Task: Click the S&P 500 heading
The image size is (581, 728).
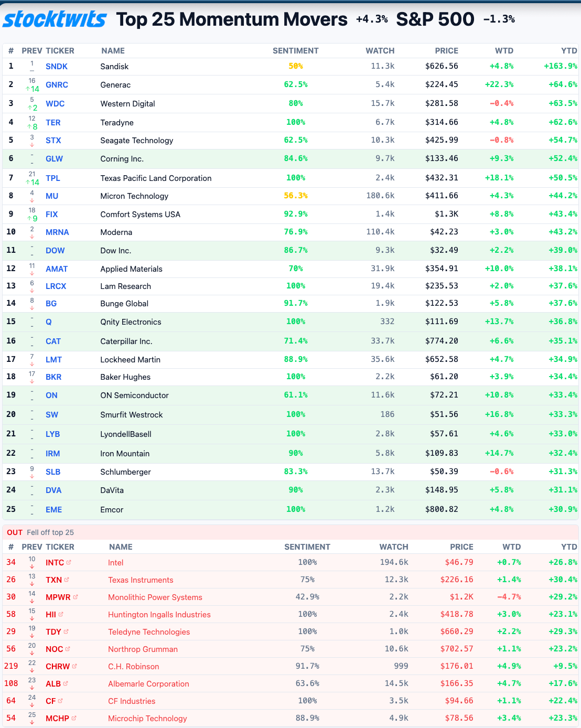Action: 435,19
